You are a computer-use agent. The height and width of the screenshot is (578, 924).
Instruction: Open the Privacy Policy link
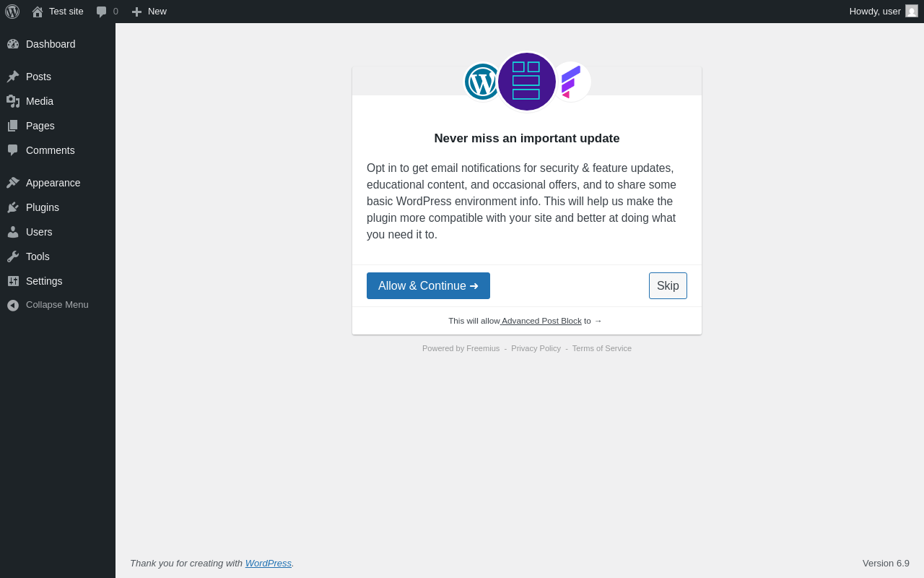click(x=536, y=348)
